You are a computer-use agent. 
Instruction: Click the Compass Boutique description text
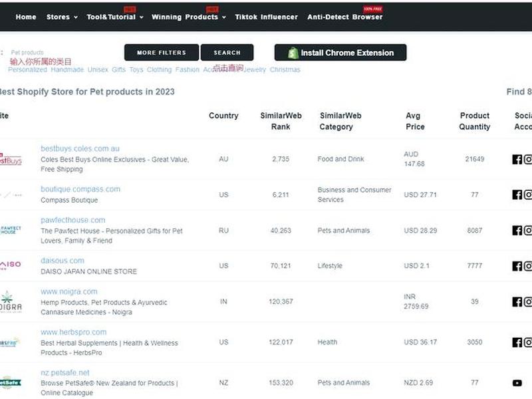coord(69,200)
